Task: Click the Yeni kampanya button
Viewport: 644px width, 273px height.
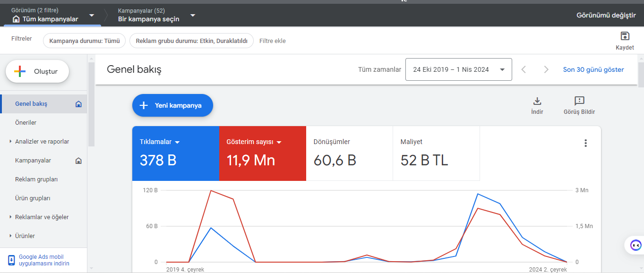Action: point(172,105)
